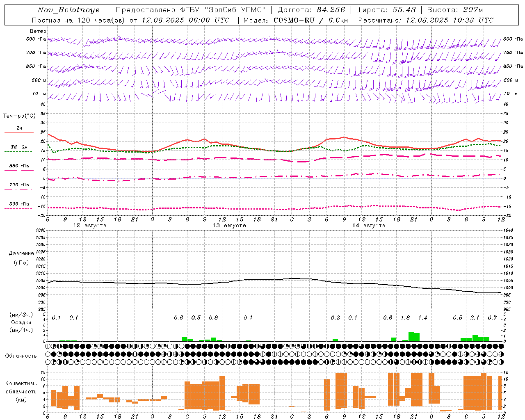The height and width of the screenshot is (420, 525).
Task: Select the 10 м wind level label on the left
Action: (39, 94)
